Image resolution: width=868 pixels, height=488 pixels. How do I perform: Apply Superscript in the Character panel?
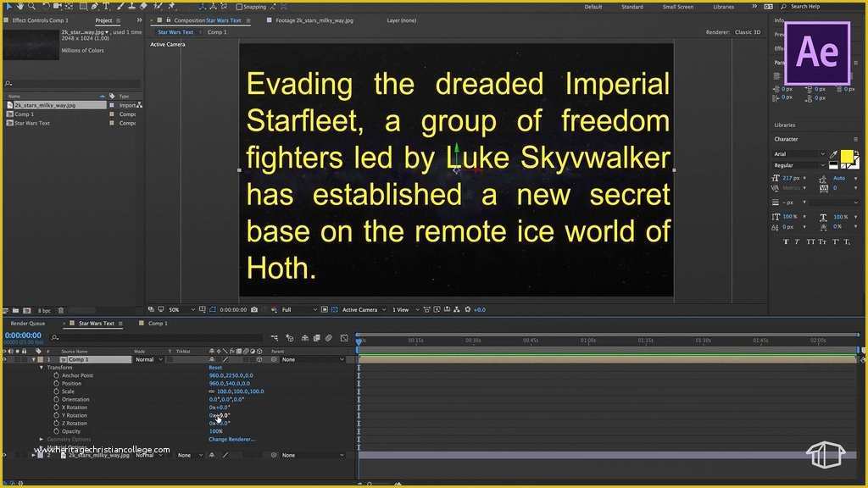coord(835,241)
